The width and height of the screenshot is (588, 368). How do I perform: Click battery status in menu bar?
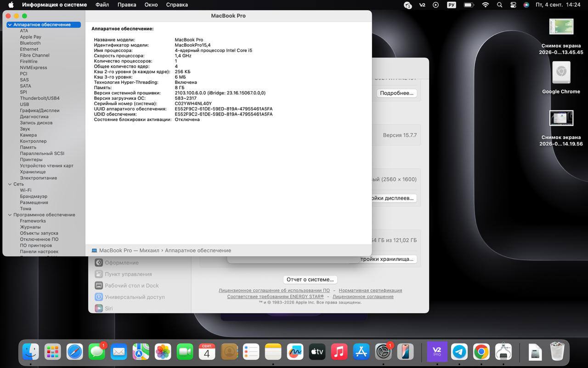click(469, 5)
